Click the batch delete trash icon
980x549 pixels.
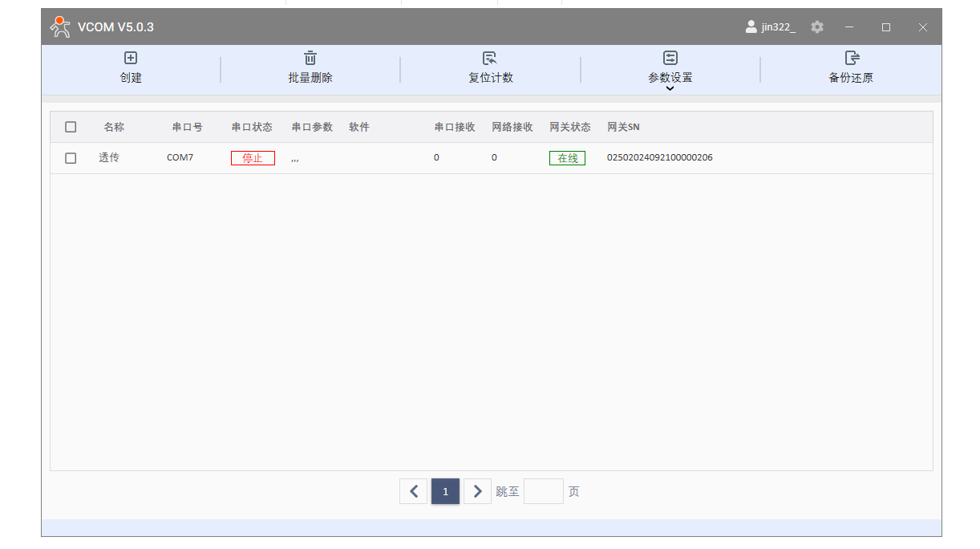pos(310,58)
